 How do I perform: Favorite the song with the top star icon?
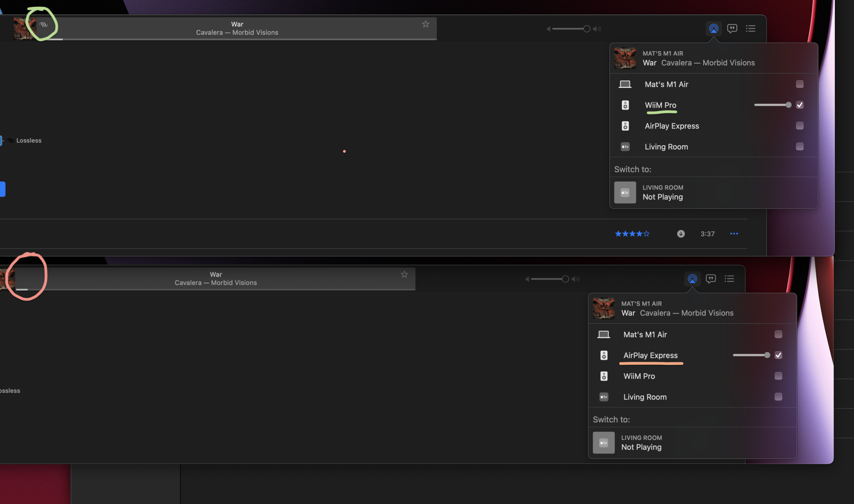pos(425,24)
